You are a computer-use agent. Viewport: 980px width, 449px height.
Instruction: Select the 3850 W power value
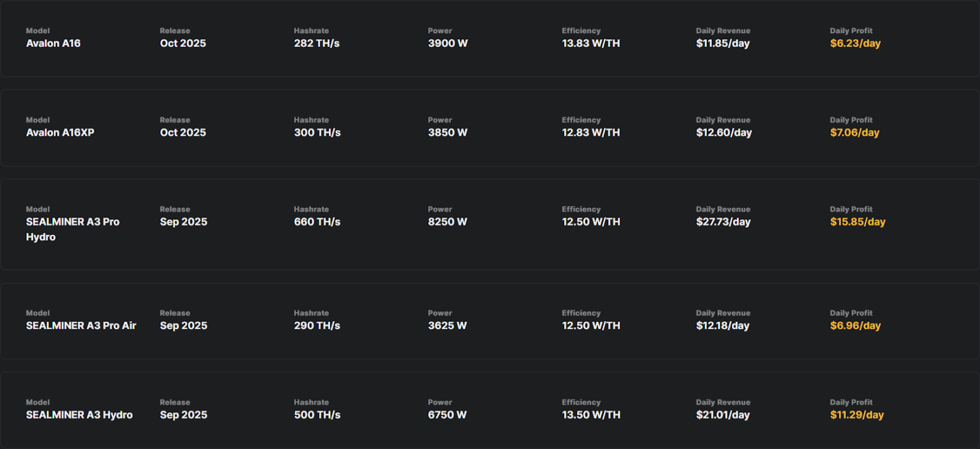(x=447, y=133)
